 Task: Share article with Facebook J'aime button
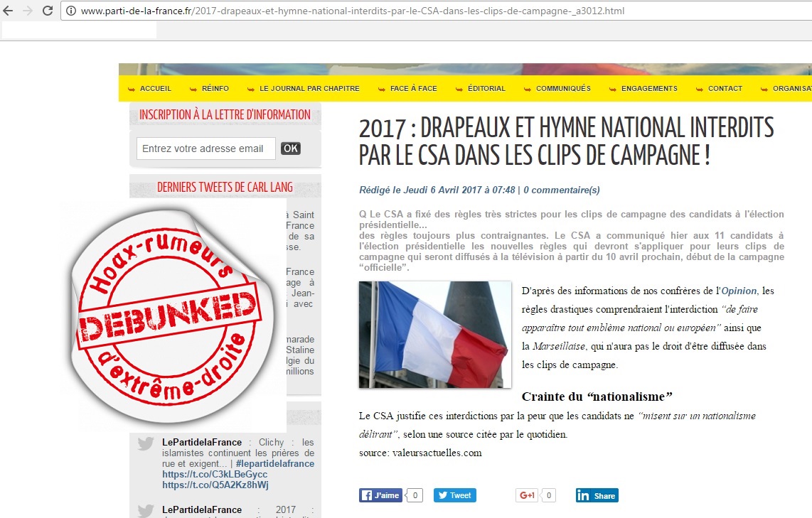[380, 495]
